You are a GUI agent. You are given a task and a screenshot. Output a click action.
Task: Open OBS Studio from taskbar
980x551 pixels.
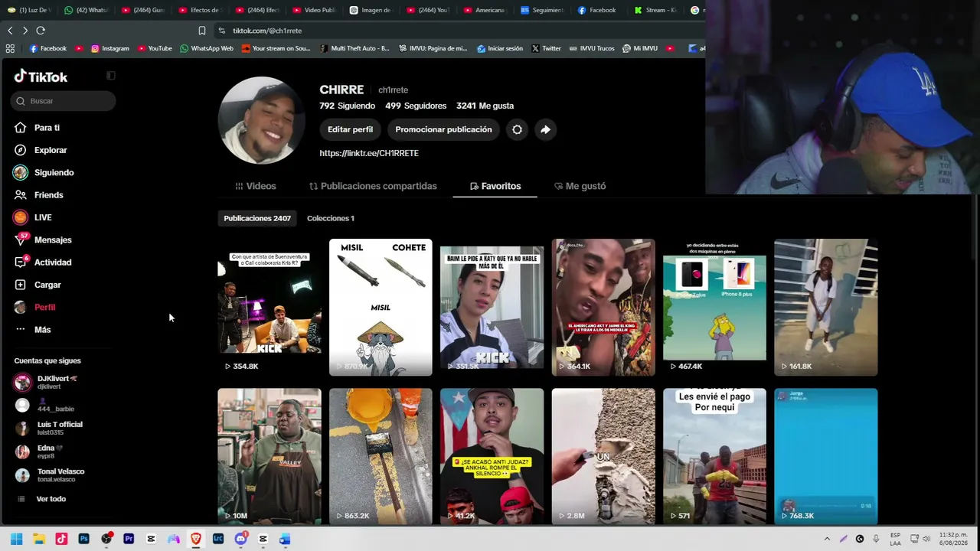click(106, 539)
